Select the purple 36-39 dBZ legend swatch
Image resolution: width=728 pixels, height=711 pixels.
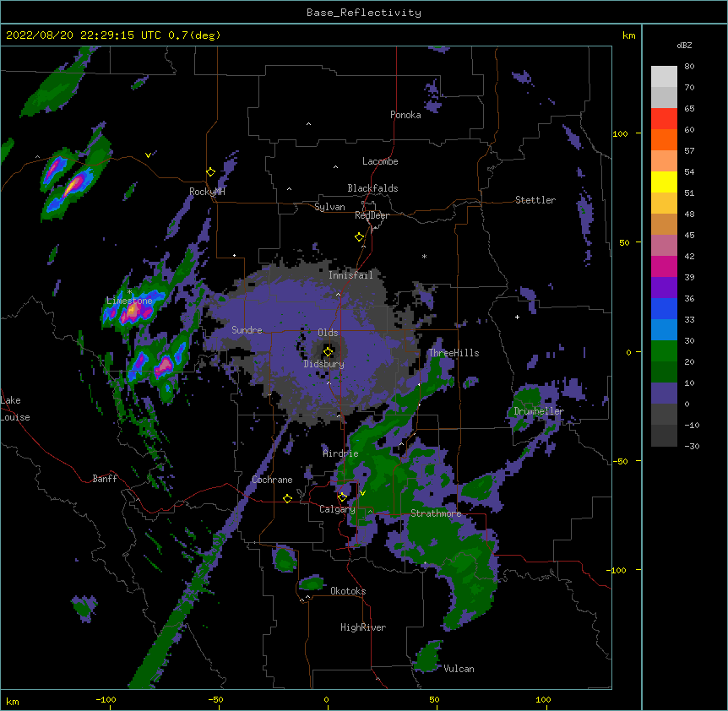(x=664, y=288)
